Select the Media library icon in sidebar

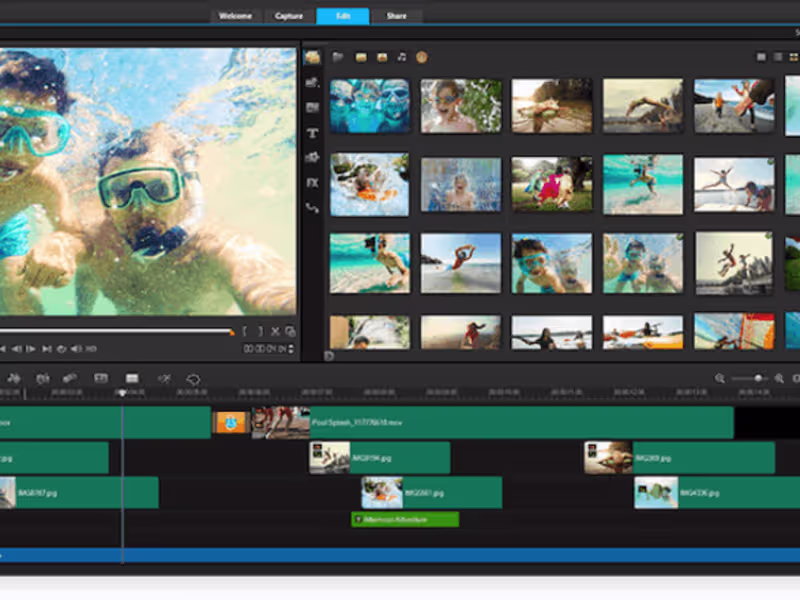click(x=313, y=58)
